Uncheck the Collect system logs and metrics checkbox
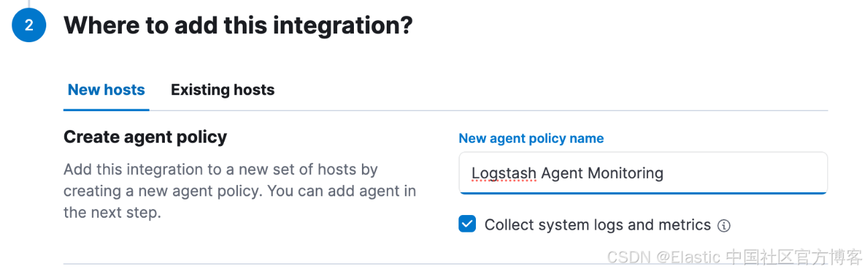 click(x=467, y=224)
